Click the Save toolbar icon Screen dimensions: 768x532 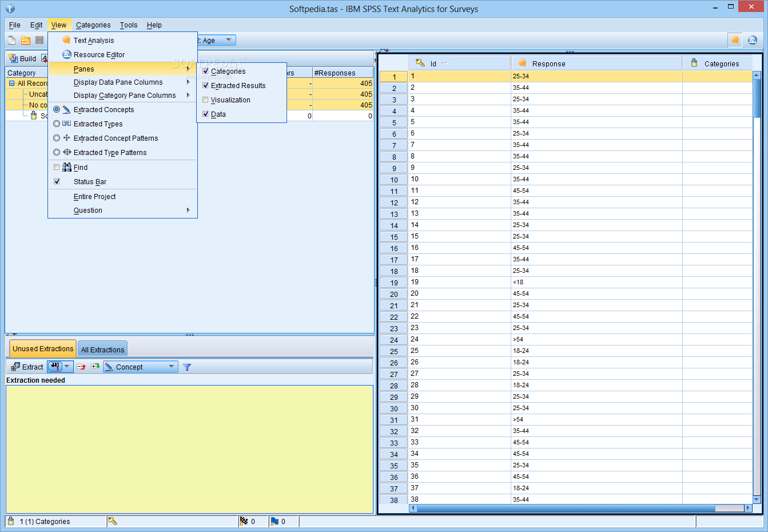(39, 40)
